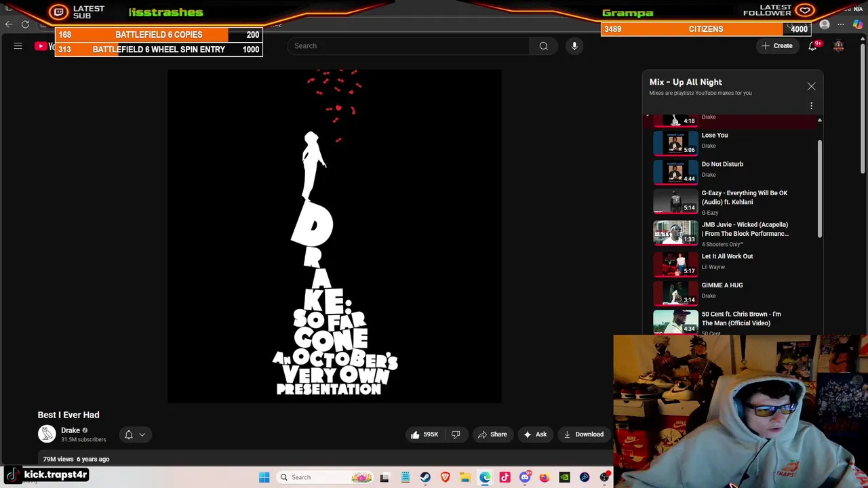Viewport: 868px width, 488px height.
Task: Switch to Microsoft Edge on taskbar
Action: [x=485, y=477]
